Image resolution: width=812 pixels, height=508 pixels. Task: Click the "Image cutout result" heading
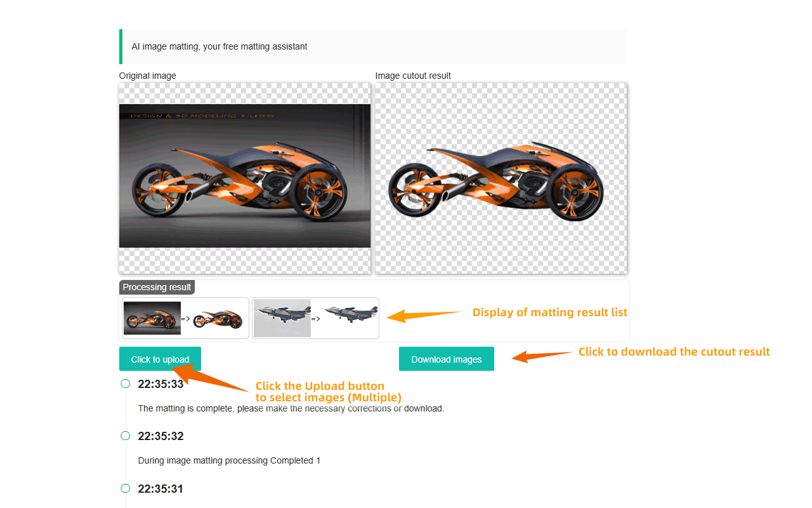pyautogui.click(x=413, y=76)
